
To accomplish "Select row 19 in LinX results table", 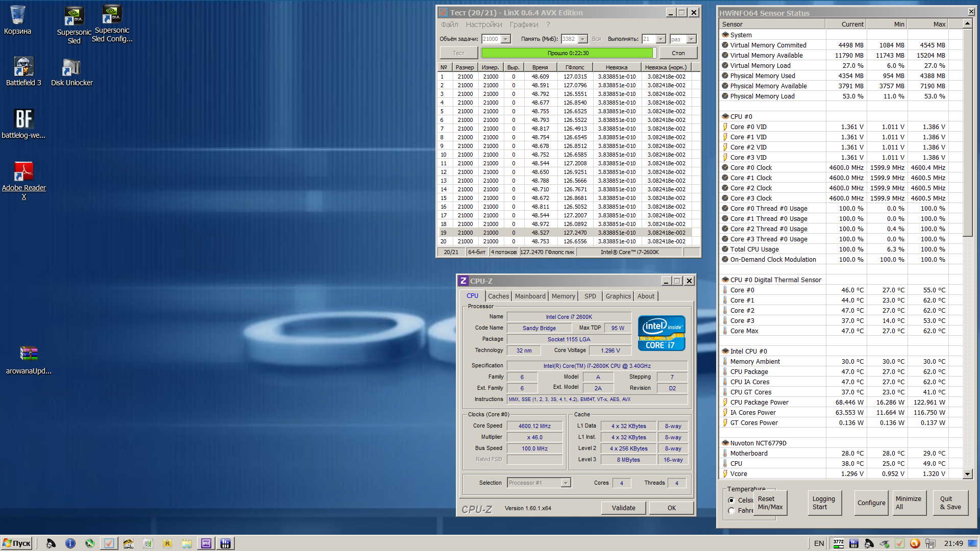I will pyautogui.click(x=565, y=233).
